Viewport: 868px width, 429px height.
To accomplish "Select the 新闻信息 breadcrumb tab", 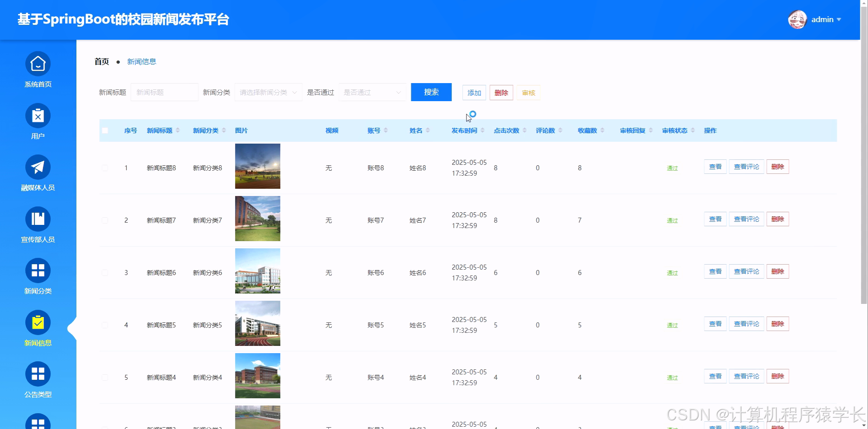I will coord(142,61).
